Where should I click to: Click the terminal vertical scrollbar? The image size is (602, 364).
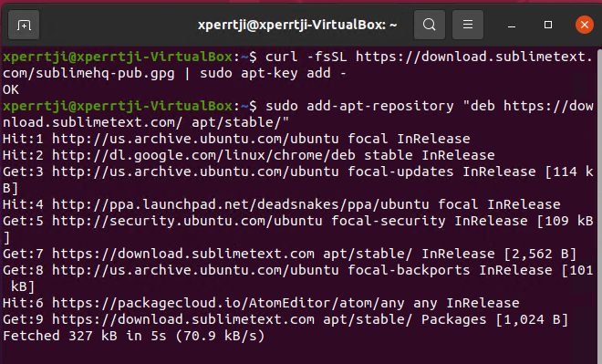click(x=599, y=205)
